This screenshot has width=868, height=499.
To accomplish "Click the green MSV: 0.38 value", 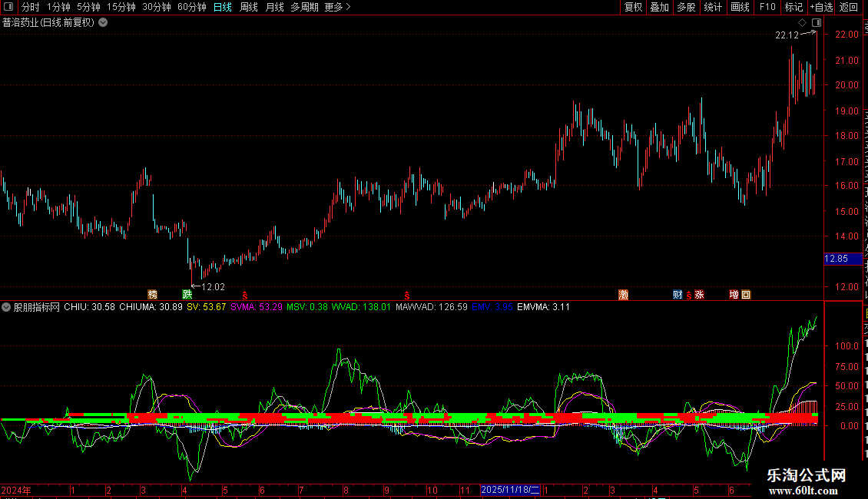I will pyautogui.click(x=306, y=307).
